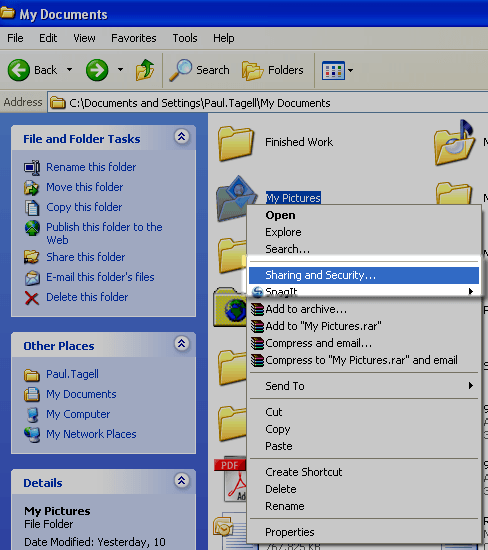Click Rename this folder link

coord(91,167)
